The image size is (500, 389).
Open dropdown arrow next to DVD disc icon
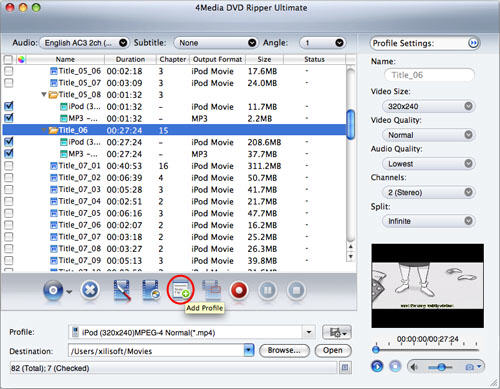pyautogui.click(x=69, y=292)
